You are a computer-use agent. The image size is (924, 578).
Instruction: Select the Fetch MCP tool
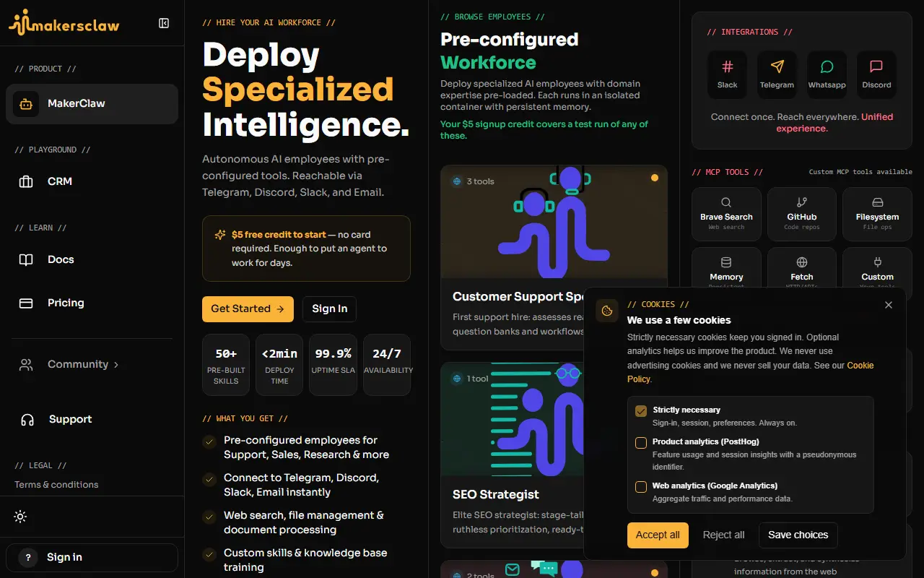click(x=802, y=269)
